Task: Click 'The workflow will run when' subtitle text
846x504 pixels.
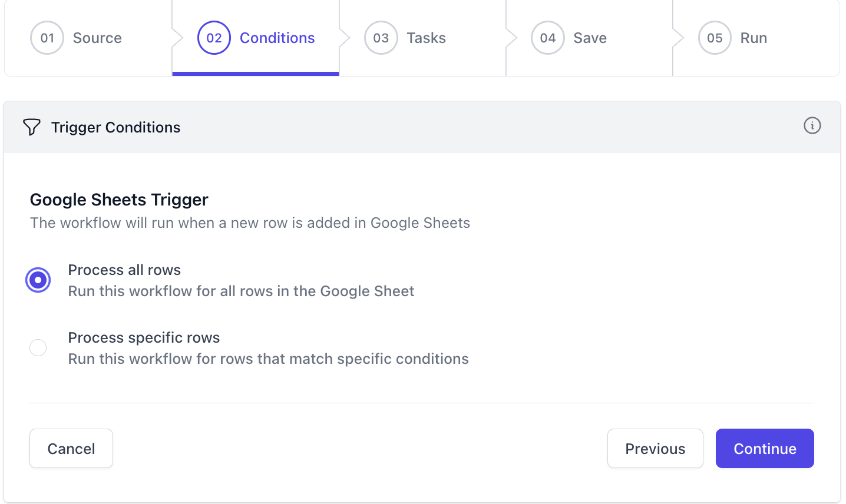Action: click(x=250, y=223)
